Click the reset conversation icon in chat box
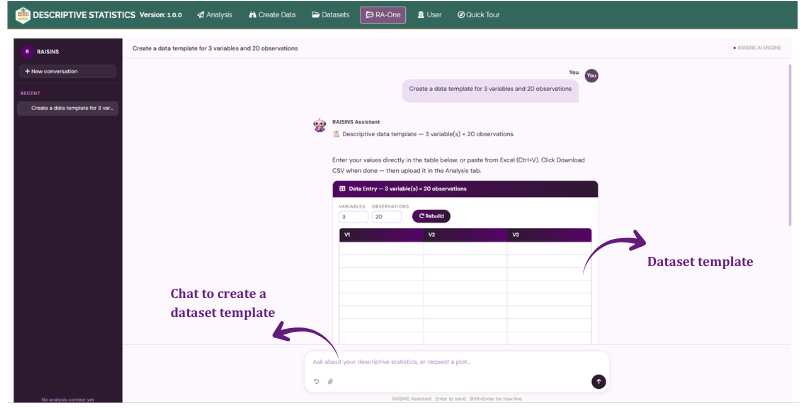Viewport: 800px width, 408px height. coord(316,381)
